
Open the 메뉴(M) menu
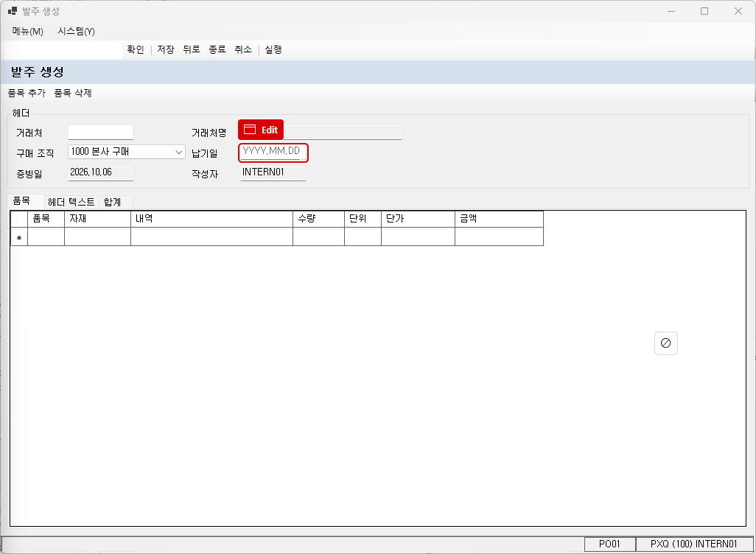tap(27, 32)
